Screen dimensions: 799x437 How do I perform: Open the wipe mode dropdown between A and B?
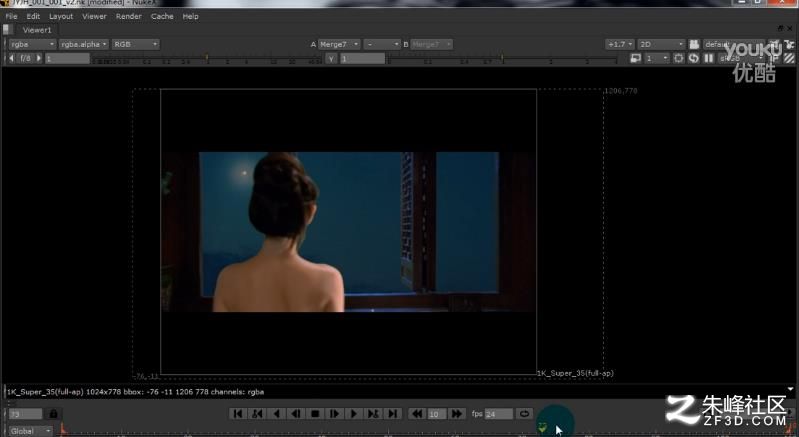coord(382,44)
